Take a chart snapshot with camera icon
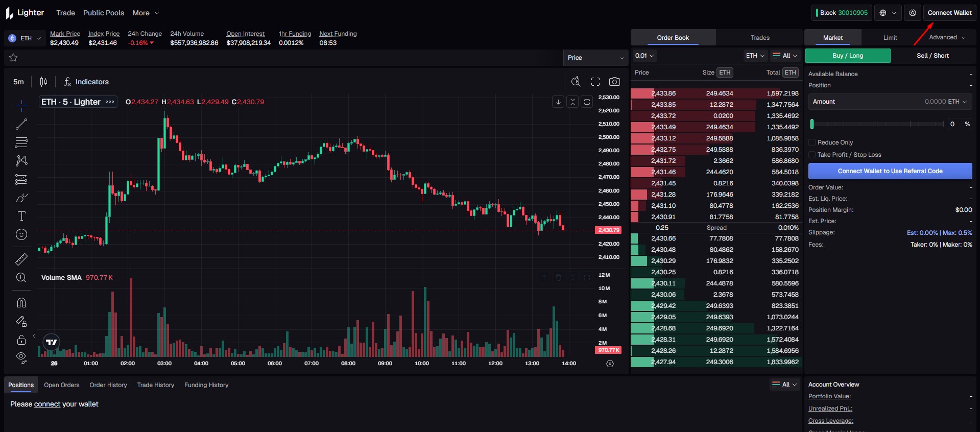This screenshot has height=432, width=980. pyautogui.click(x=614, y=82)
